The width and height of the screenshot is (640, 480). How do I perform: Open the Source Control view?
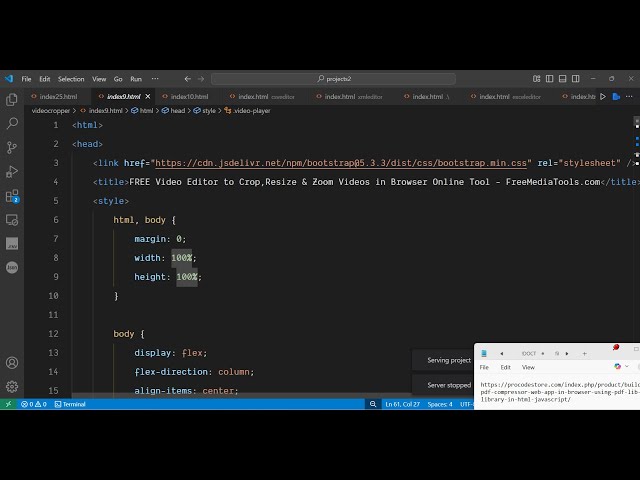12,147
